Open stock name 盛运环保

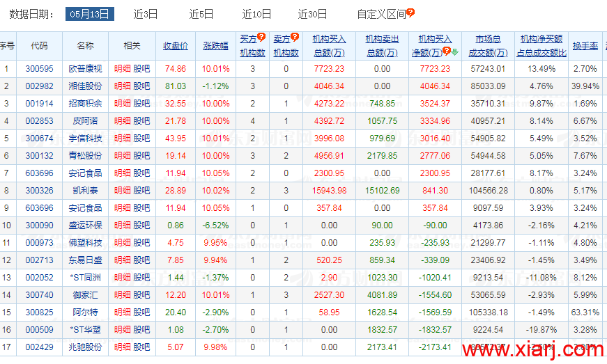click(85, 225)
